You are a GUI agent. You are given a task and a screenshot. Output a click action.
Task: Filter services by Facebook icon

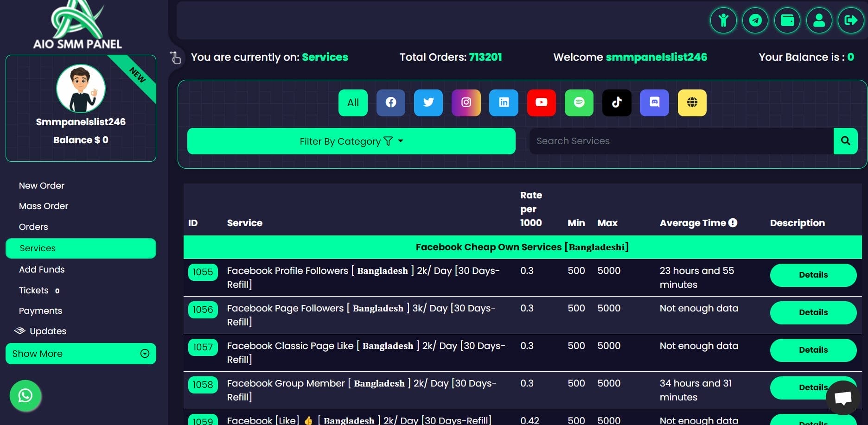point(390,102)
